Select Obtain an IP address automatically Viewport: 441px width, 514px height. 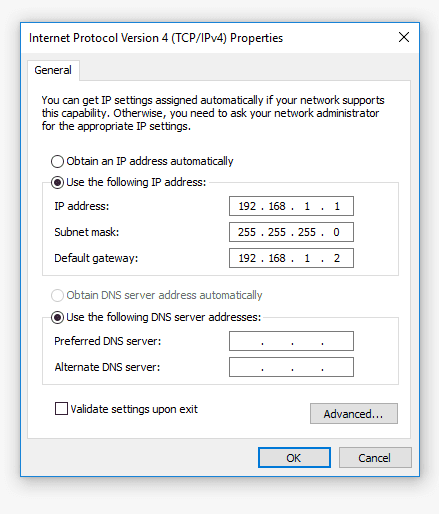click(57, 161)
